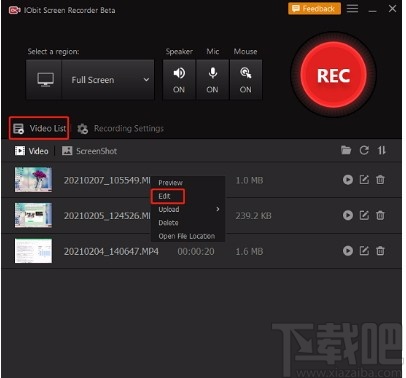Delete the 20210204_140647.MP4 video via trash icon
Viewport: 406px width, 378px height.
[380, 251]
